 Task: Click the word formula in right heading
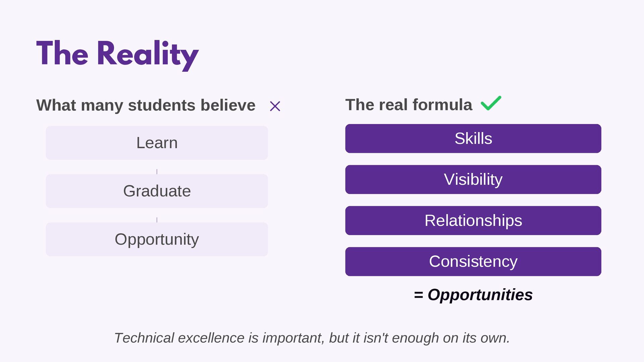(442, 105)
